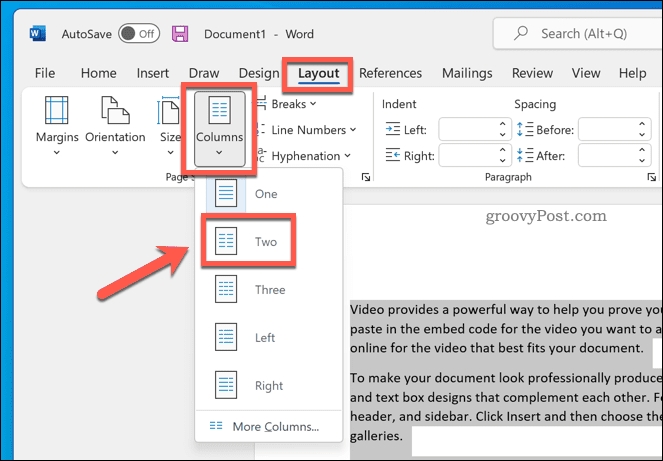Select the One column layout
This screenshot has width=663, height=461.
246,193
